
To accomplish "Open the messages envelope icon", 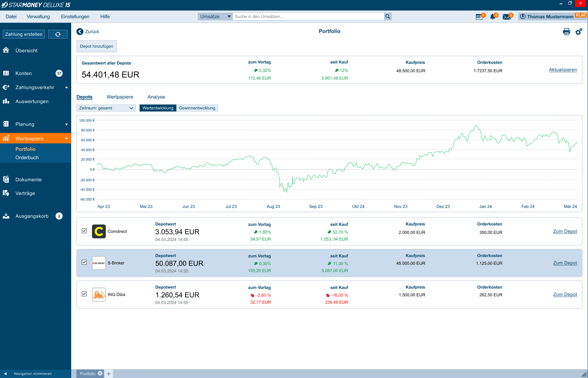I will 507,17.
